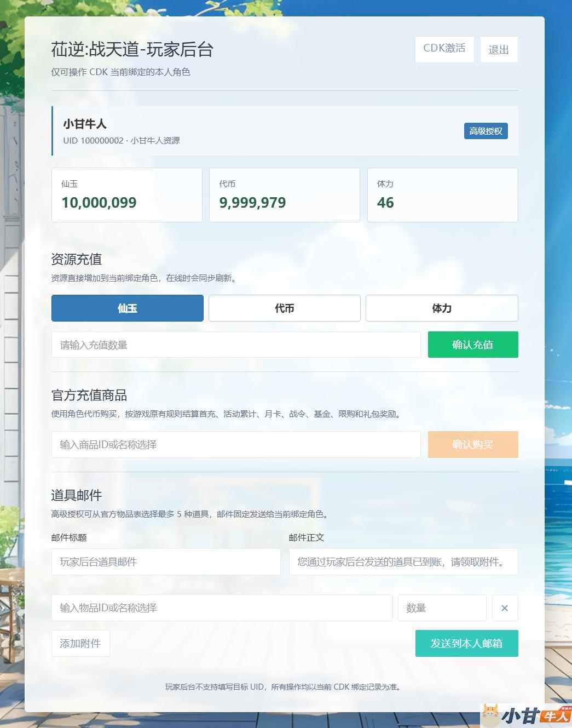The width and height of the screenshot is (572, 728).
Task: Click the 代币 balance card 9,999,979
Action: click(285, 195)
